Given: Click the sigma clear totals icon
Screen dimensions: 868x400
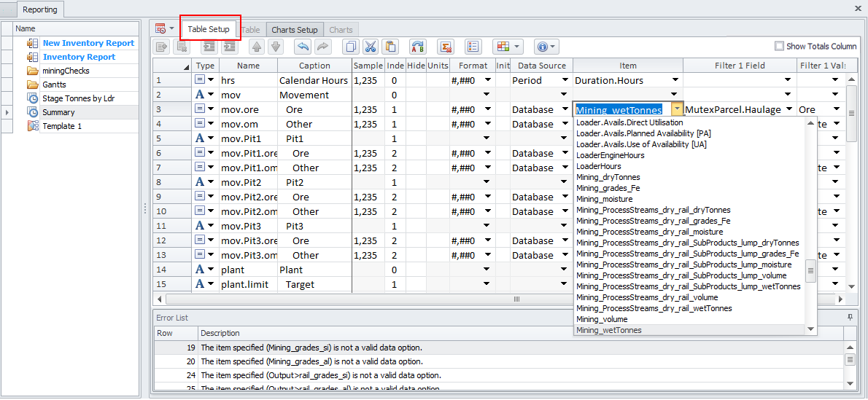Looking at the screenshot, I should coord(445,47).
